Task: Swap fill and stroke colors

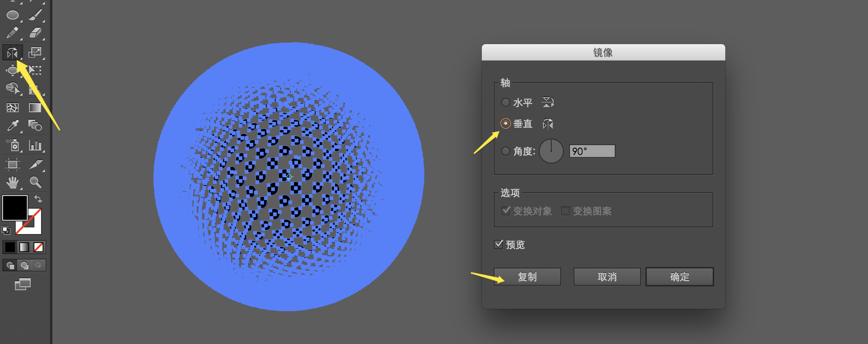Action: (x=38, y=199)
